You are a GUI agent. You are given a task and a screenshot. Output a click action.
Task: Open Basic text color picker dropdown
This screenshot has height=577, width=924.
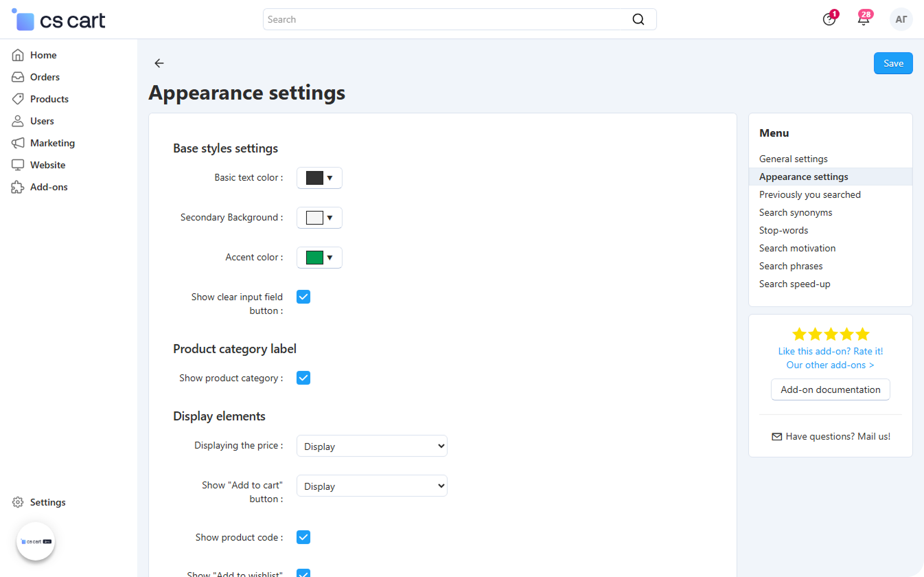click(x=319, y=178)
